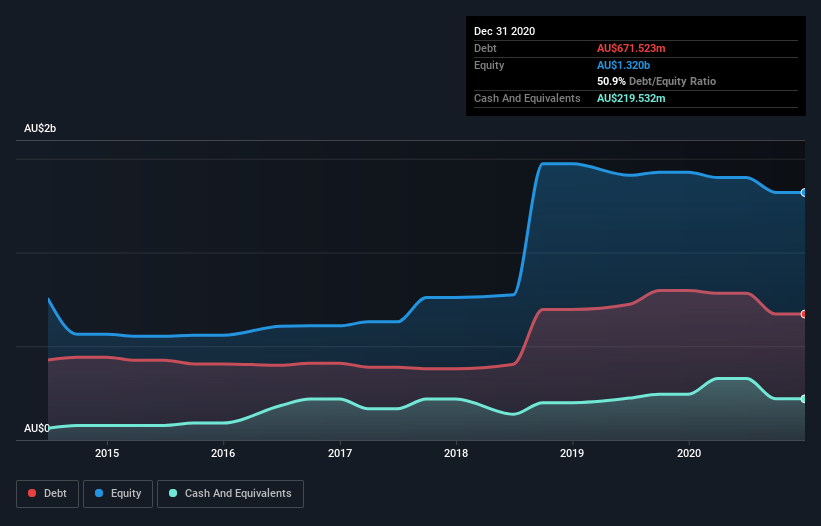821x526 pixels.
Task: Click the Dec 31 2020 tooltip date
Action: 504,31
